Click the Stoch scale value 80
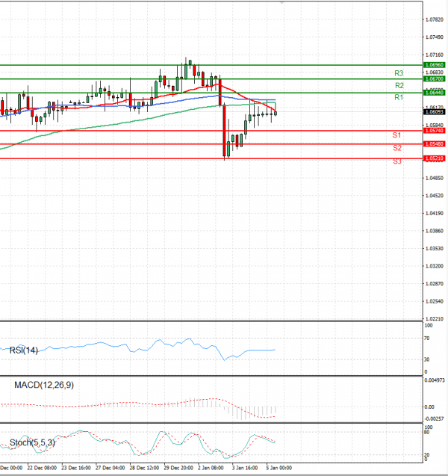Viewport: 448px width, 476px height. tap(427, 432)
